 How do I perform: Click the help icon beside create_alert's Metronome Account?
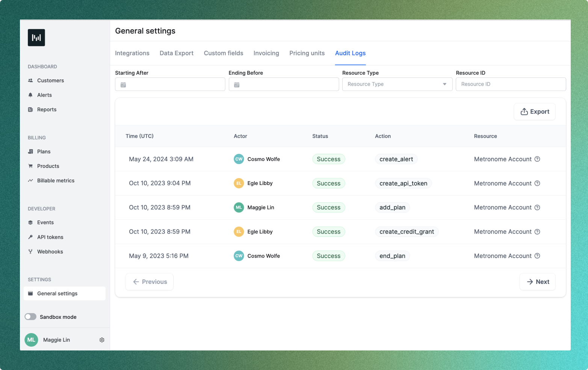pyautogui.click(x=537, y=159)
